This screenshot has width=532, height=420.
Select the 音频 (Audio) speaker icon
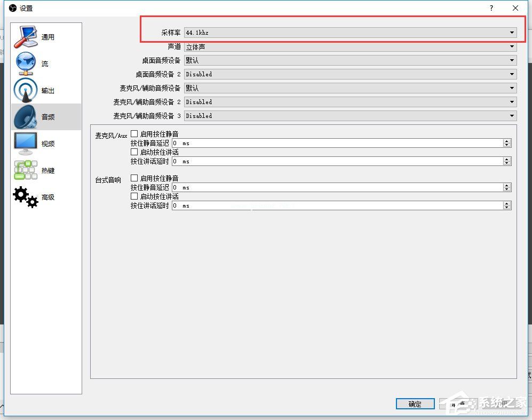[x=26, y=117]
